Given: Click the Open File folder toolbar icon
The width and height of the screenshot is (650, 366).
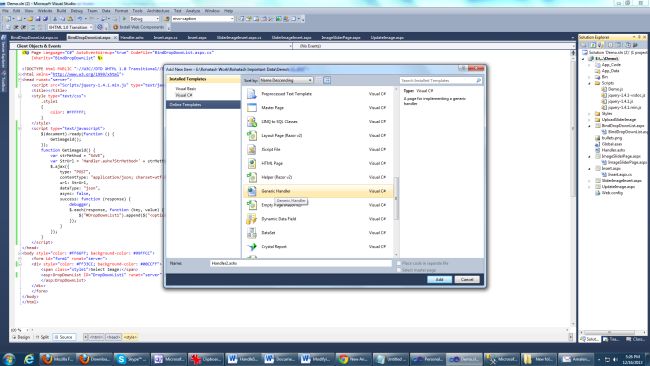Looking at the screenshot, I should 30,19.
